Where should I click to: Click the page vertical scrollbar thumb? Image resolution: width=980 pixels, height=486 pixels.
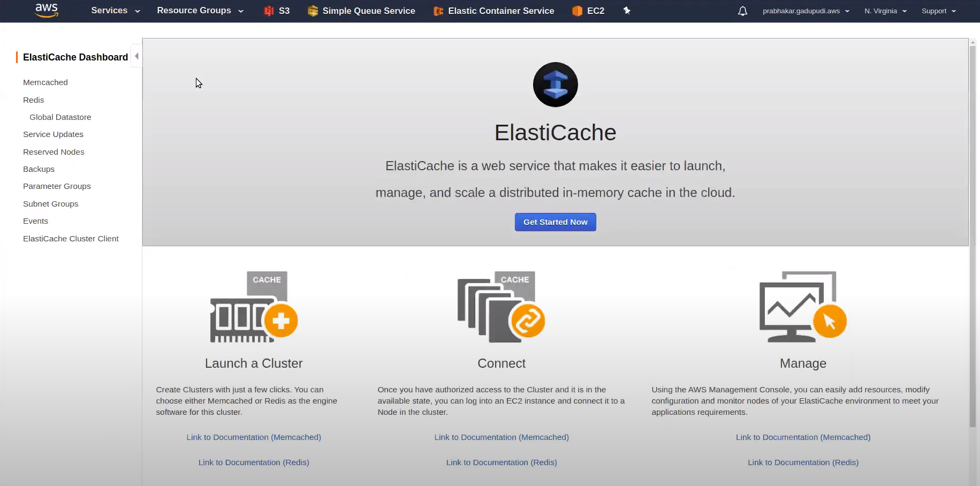[973, 237]
